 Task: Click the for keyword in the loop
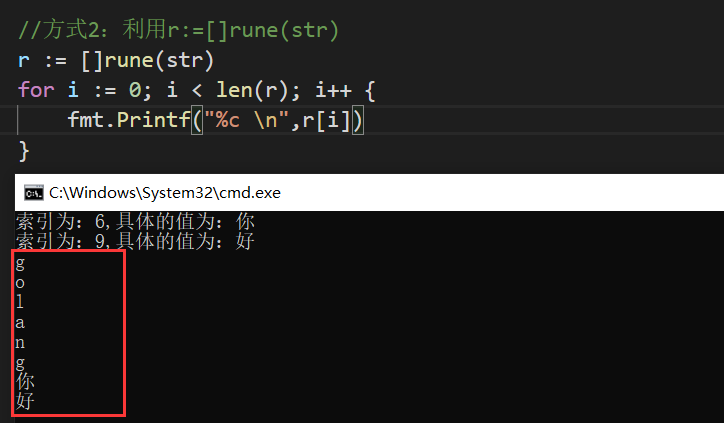[36, 90]
